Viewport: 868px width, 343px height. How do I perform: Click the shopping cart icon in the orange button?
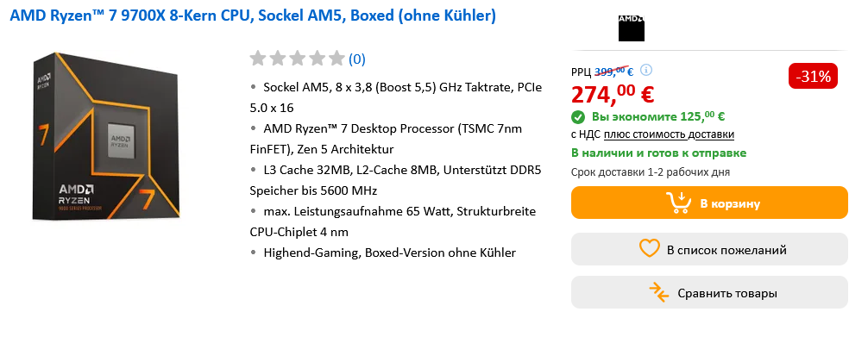click(679, 203)
